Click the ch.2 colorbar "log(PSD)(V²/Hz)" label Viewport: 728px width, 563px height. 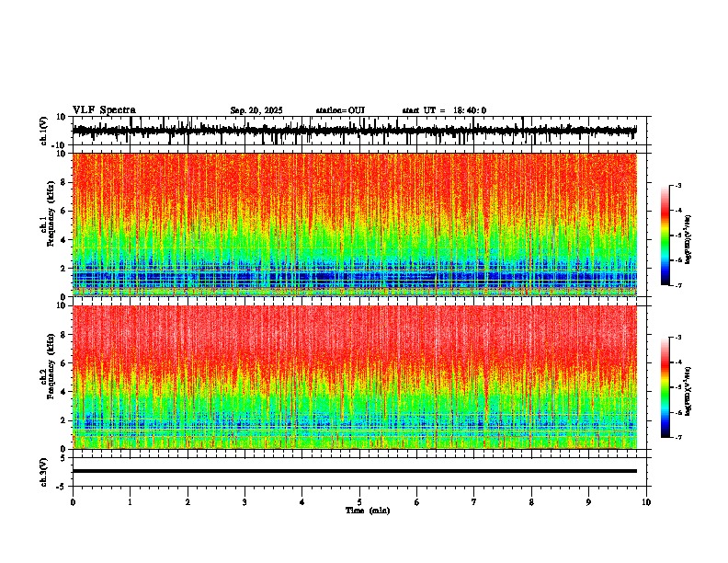click(x=688, y=392)
